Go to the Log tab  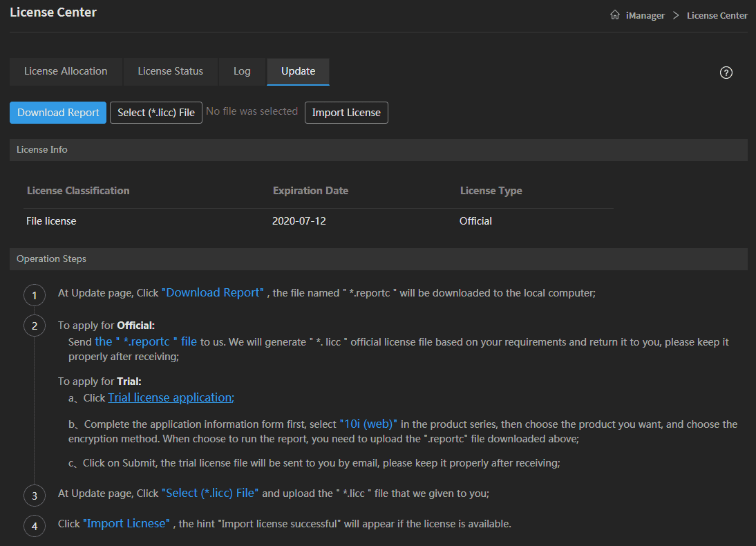point(242,71)
